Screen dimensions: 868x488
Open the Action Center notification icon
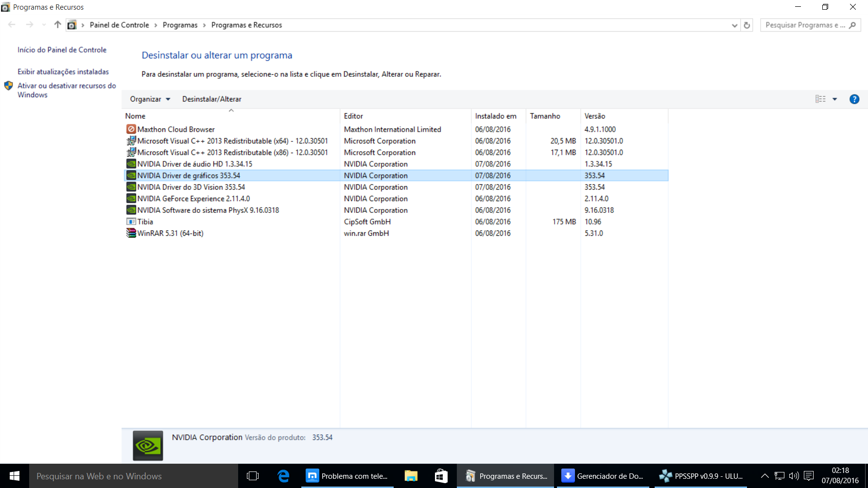(x=809, y=476)
